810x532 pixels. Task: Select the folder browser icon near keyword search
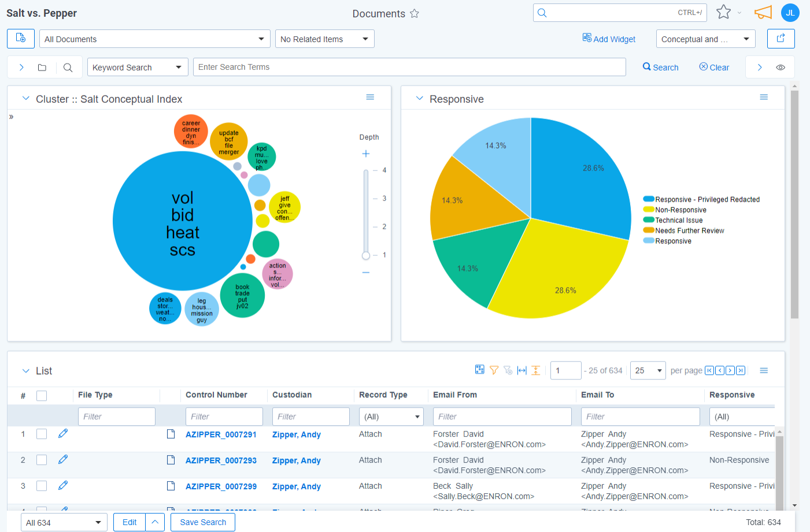(x=42, y=67)
